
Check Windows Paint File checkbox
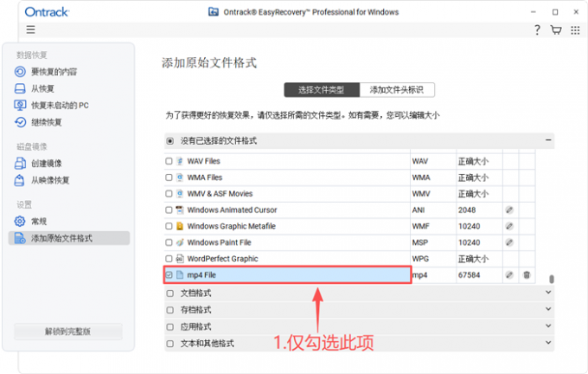coord(169,242)
